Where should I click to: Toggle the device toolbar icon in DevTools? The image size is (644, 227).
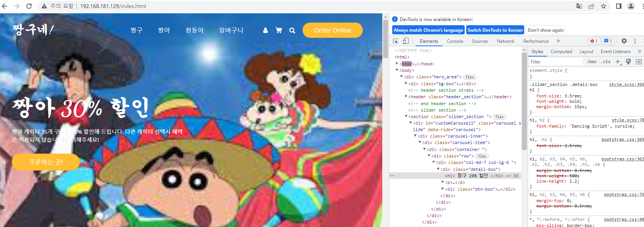click(x=406, y=41)
